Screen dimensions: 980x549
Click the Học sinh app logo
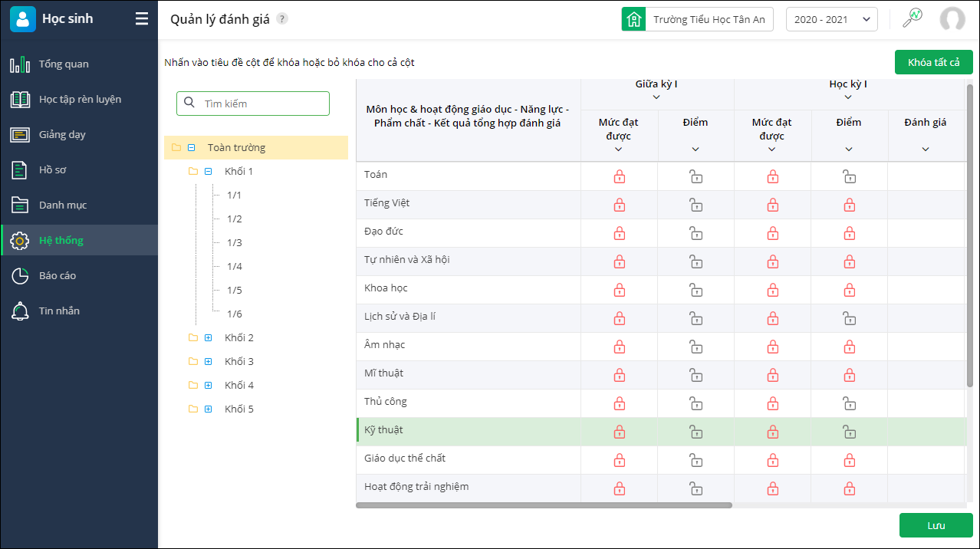tap(23, 19)
